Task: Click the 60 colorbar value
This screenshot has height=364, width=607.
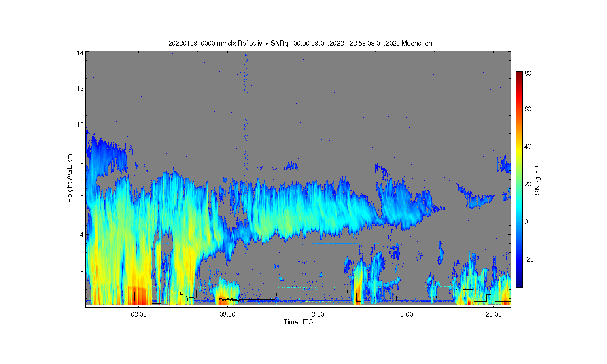Action: coord(528,109)
